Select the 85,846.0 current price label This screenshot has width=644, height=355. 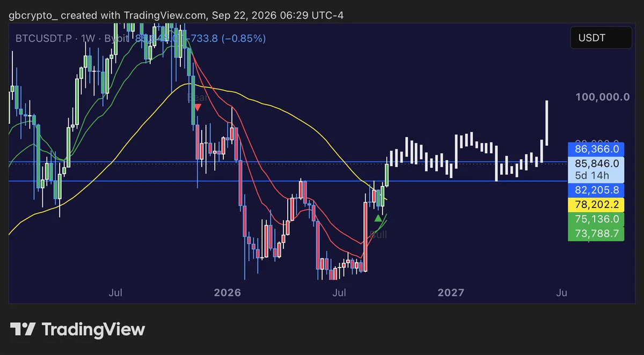[596, 163]
